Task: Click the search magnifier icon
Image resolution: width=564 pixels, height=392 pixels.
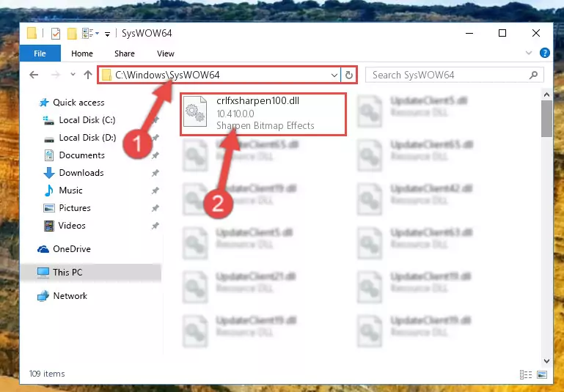Action: (x=533, y=75)
